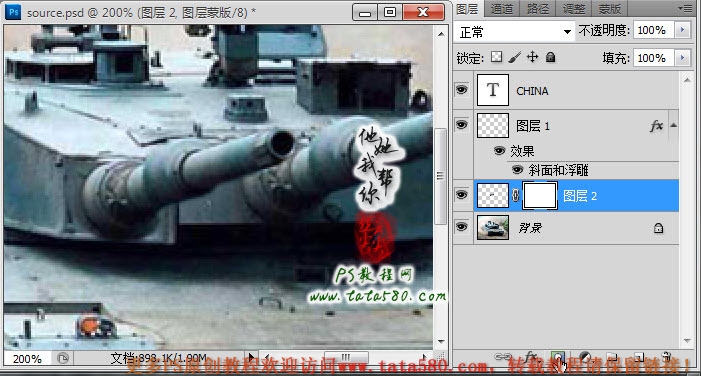Viewport: 701px width, 376px height.
Task: Hide the 斜面和浮雕 effect
Action: [x=517, y=170]
